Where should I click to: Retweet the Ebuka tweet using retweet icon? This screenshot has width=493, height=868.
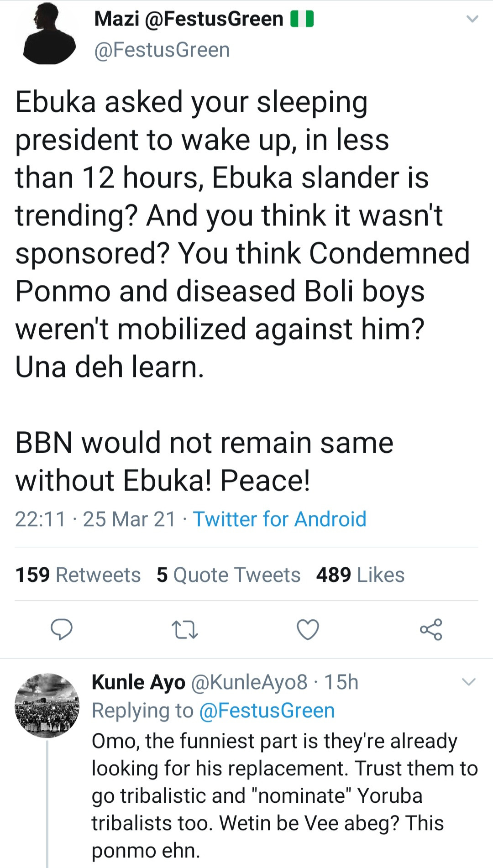184,630
